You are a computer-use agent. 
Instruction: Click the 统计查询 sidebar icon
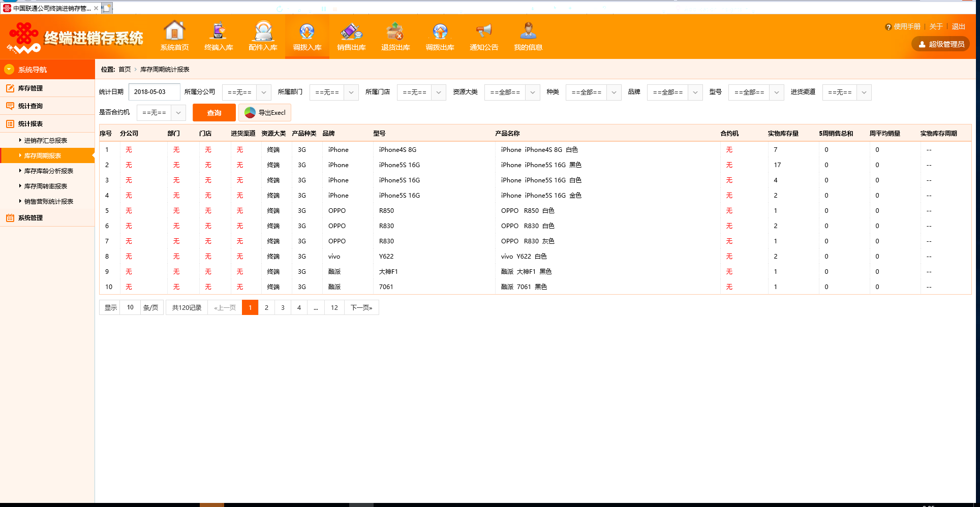10,106
